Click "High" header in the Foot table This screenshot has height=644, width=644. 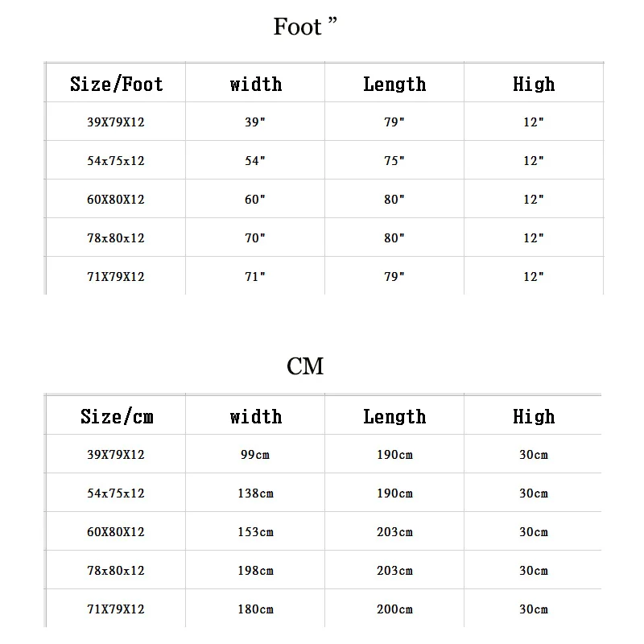(x=534, y=85)
